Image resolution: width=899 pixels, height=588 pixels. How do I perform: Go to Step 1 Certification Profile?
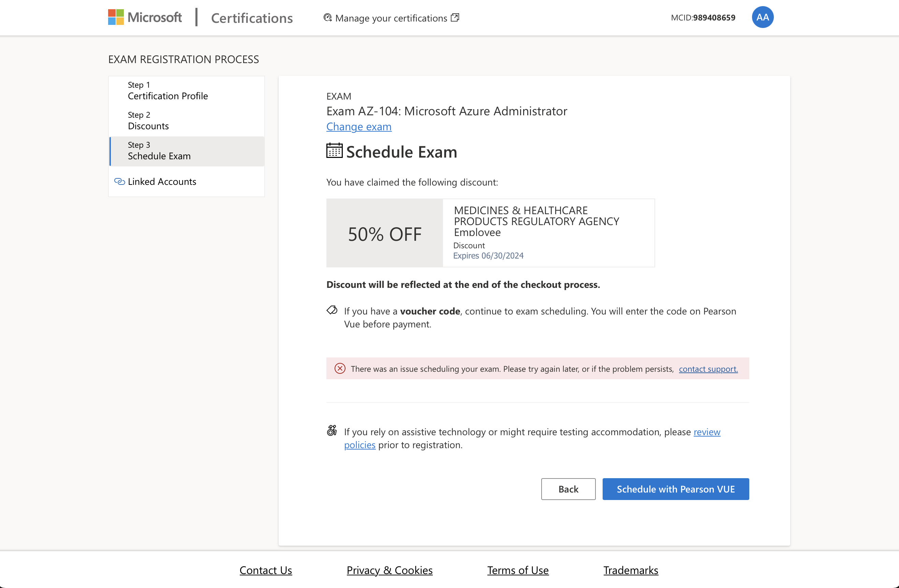pyautogui.click(x=168, y=91)
